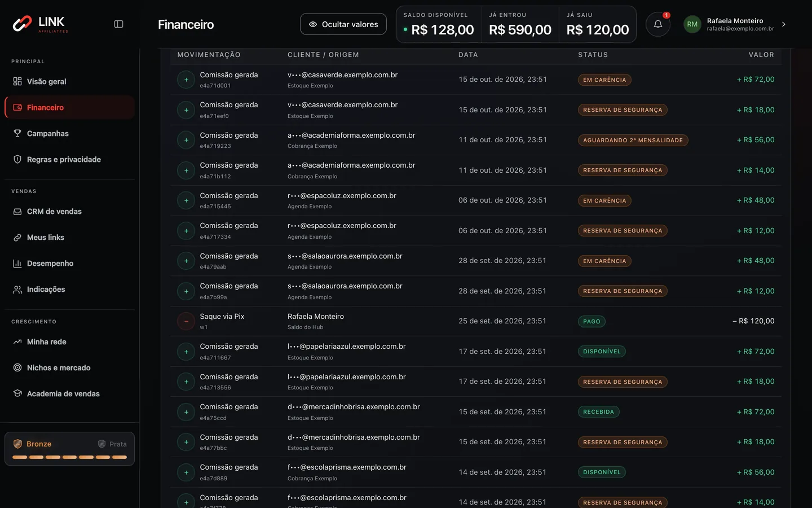Expand the user profile chevron
This screenshot has width=812, height=508.
tap(784, 24)
